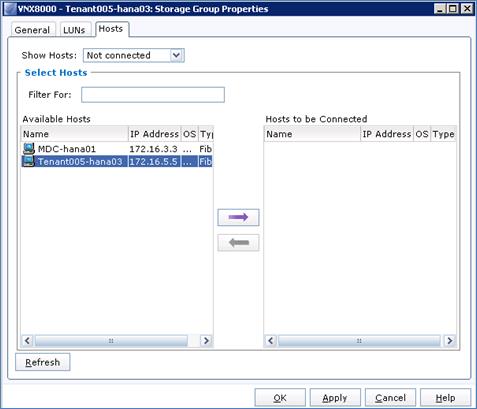
Task: Click Hosts to be Connected scrollbar thumb
Action: pos(359,341)
